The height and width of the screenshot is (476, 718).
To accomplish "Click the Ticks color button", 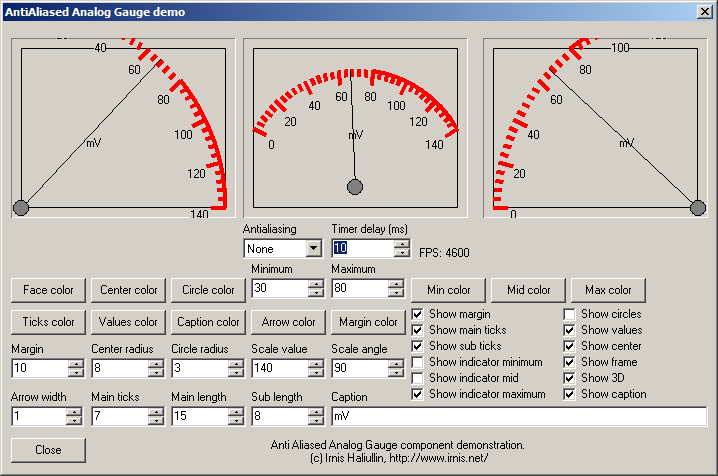I will tap(49, 322).
